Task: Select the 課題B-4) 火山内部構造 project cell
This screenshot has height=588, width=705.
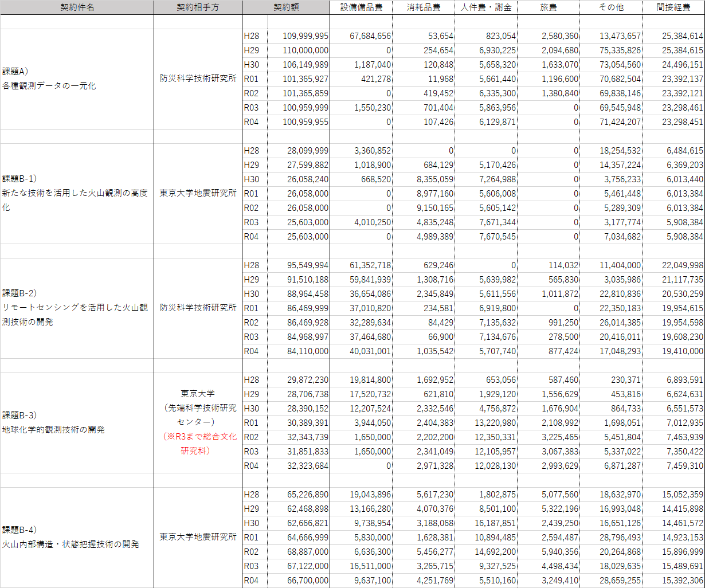Action: (70, 537)
